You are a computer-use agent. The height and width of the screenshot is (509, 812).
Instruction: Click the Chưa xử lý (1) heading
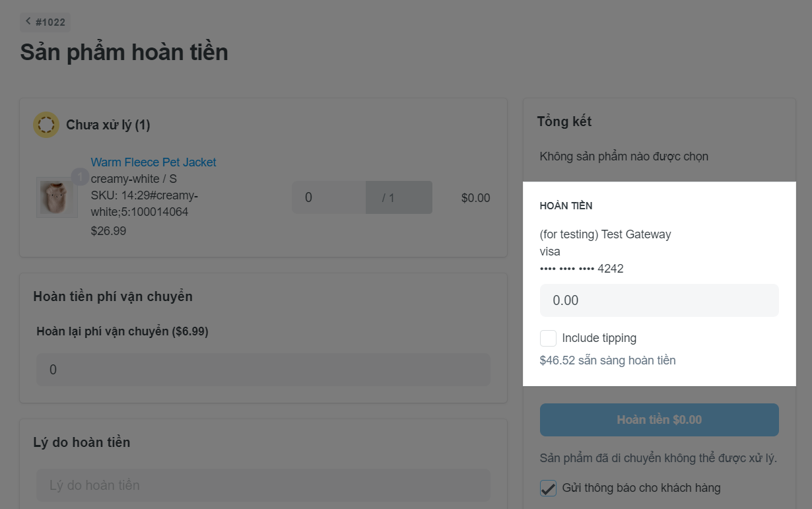pos(108,125)
